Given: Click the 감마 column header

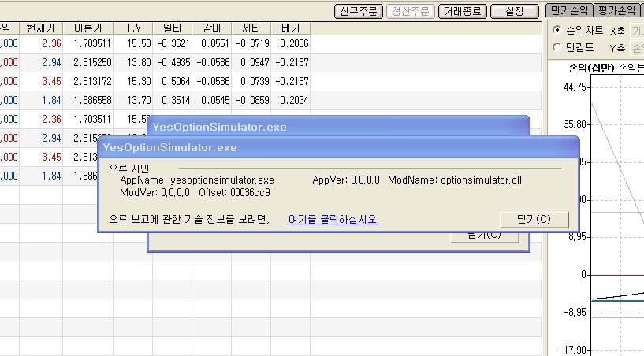Looking at the screenshot, I should click(211, 28).
